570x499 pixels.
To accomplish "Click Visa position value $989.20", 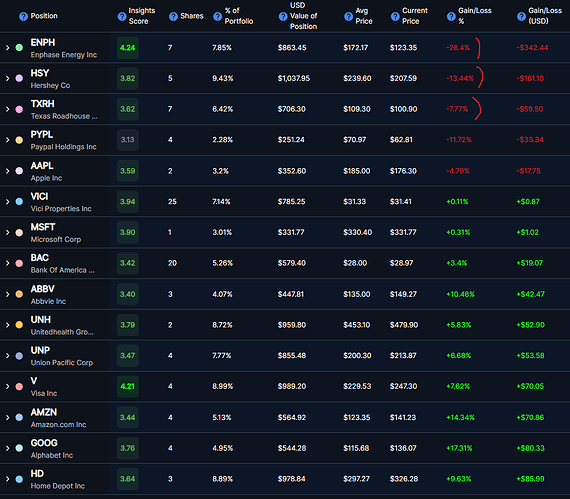I will click(x=292, y=386).
